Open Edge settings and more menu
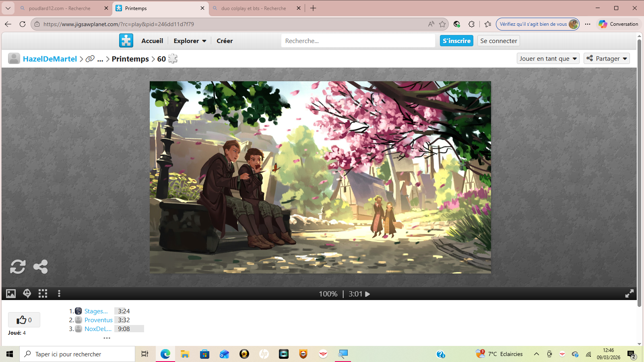This screenshot has height=362, width=644. [x=588, y=24]
